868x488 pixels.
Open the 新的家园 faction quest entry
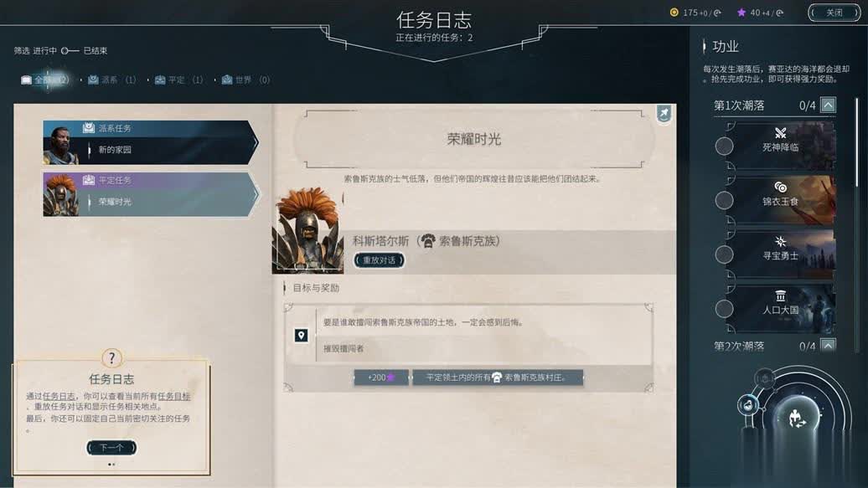[x=151, y=143]
